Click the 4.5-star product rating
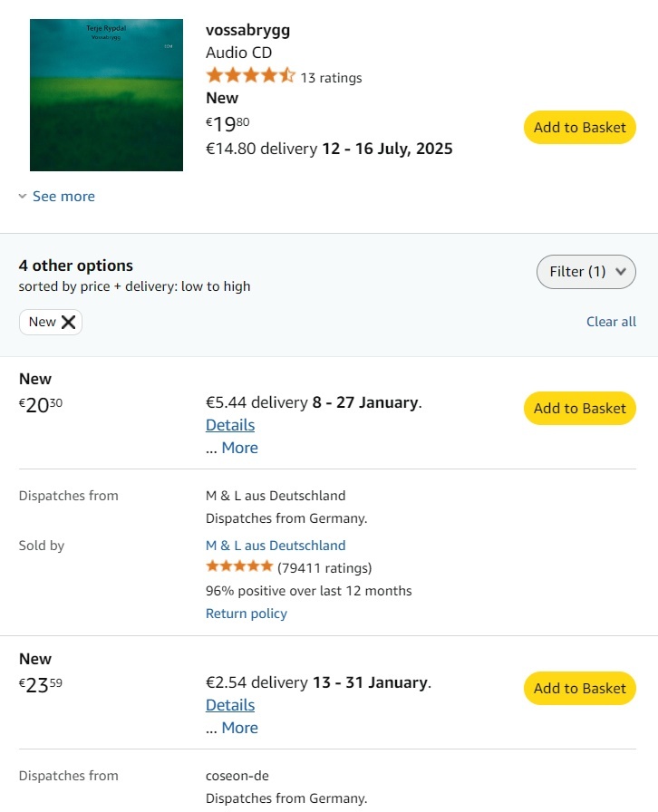The height and width of the screenshot is (812, 658). 250,76
